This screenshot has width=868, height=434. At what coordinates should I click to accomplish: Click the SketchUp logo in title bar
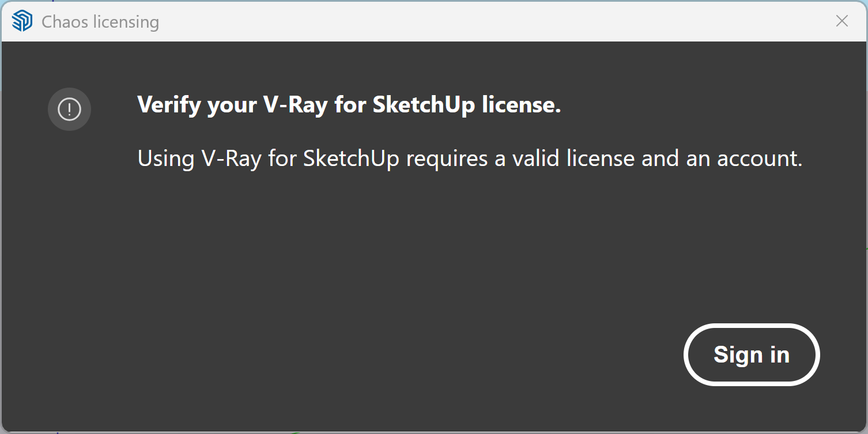tap(22, 22)
